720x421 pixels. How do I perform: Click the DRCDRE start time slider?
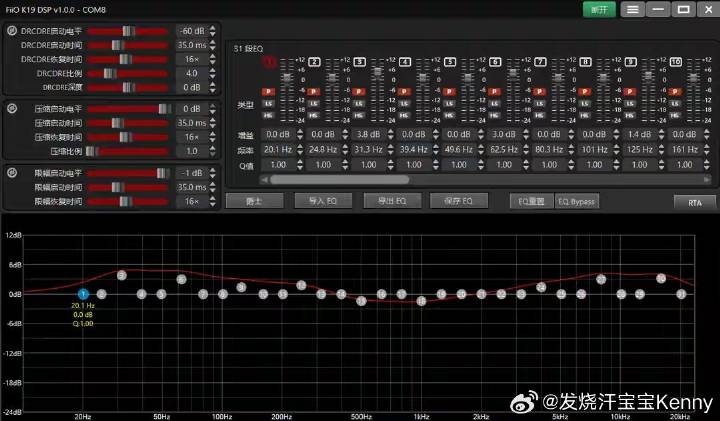(129, 45)
